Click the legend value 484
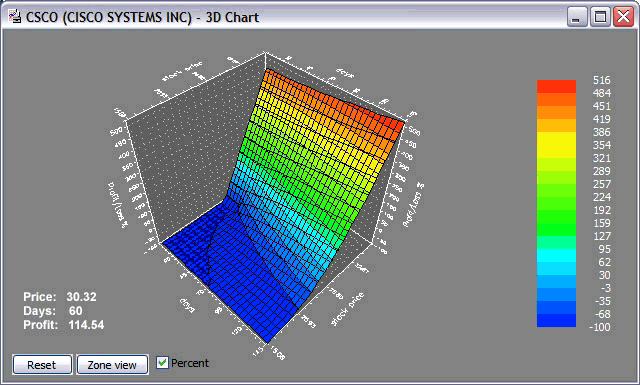640x385 pixels. coord(602,93)
